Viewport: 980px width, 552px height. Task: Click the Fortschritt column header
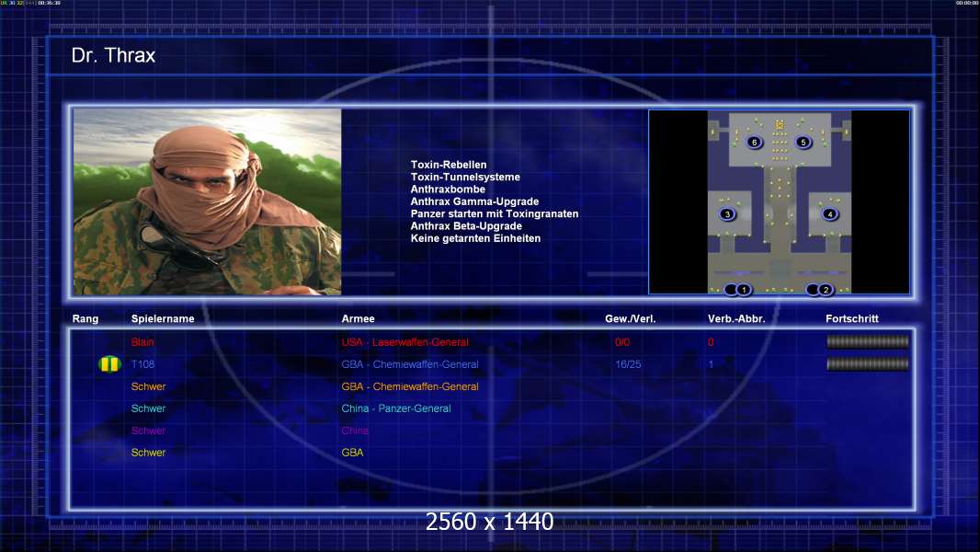(852, 319)
